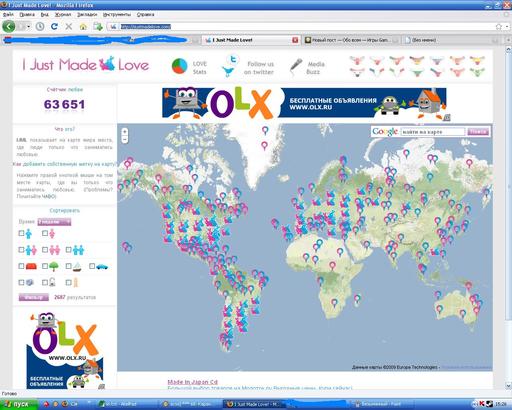Image resolution: width=512 pixels, height=410 pixels.
Task: Tick the blue car location checkbox
Action: [x=92, y=266]
